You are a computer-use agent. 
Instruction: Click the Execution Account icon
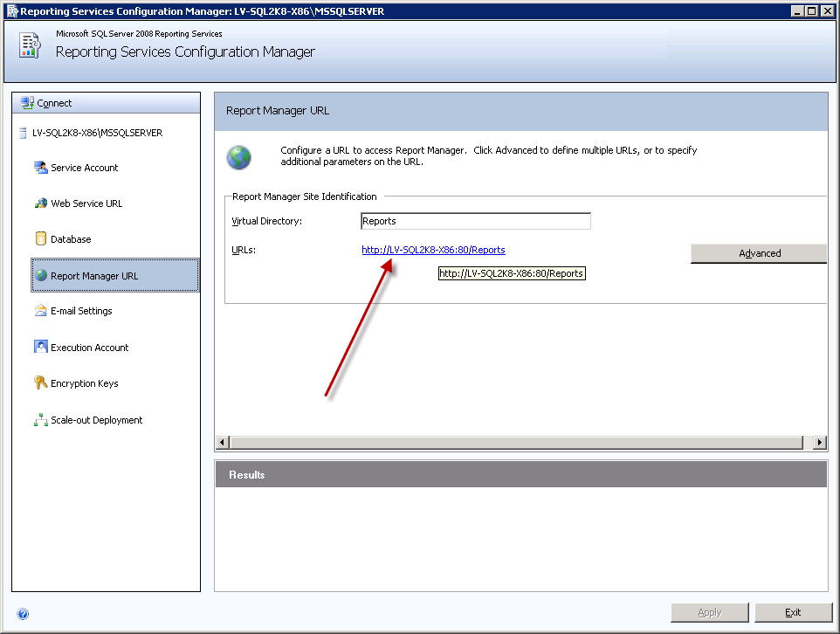pos(40,348)
